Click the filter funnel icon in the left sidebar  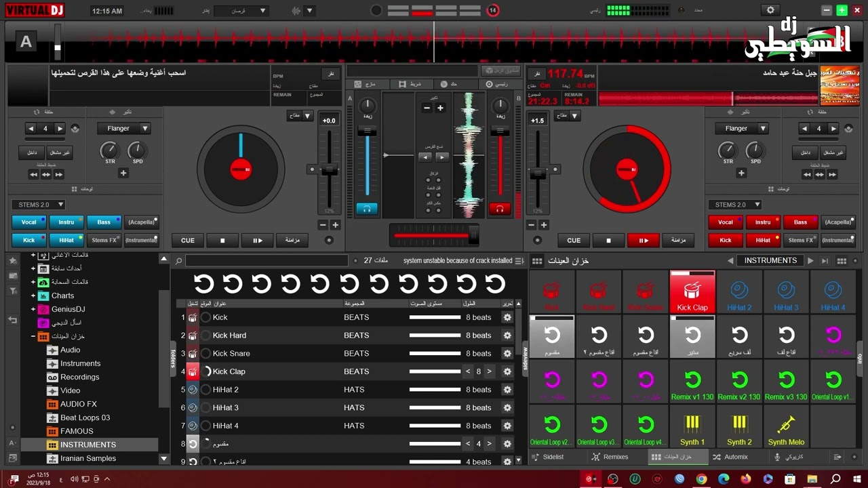pos(12,291)
